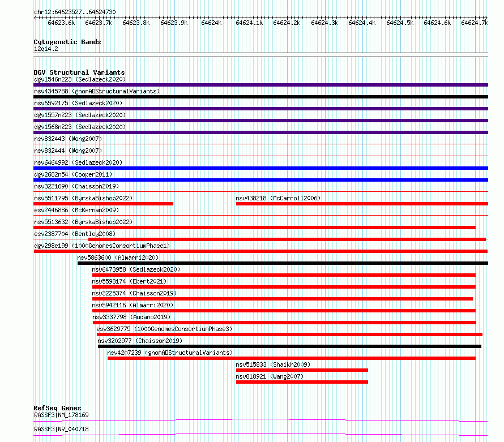Click nsv438218 (McCarroll2006) label
Image resolution: width=504 pixels, height=442 pixels.
(x=278, y=198)
